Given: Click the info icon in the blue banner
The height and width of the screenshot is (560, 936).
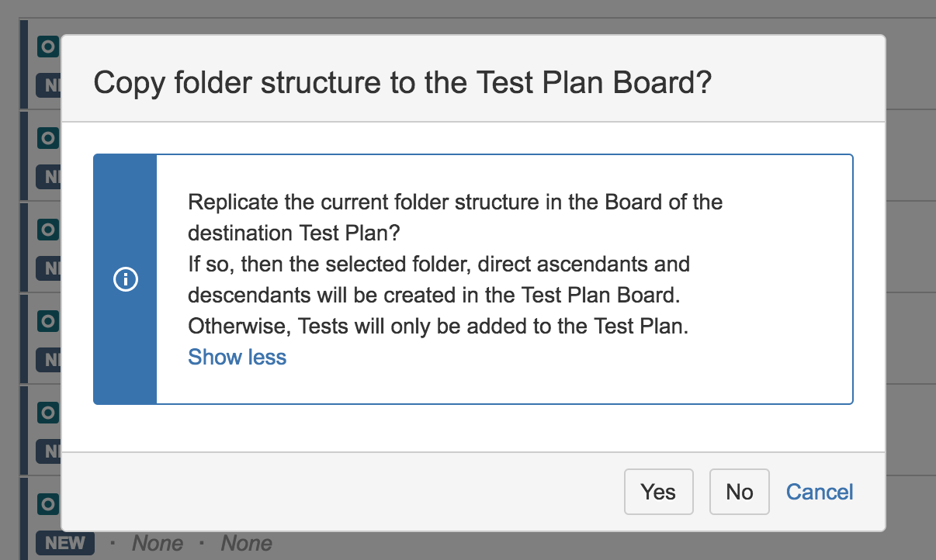Looking at the screenshot, I should [125, 279].
